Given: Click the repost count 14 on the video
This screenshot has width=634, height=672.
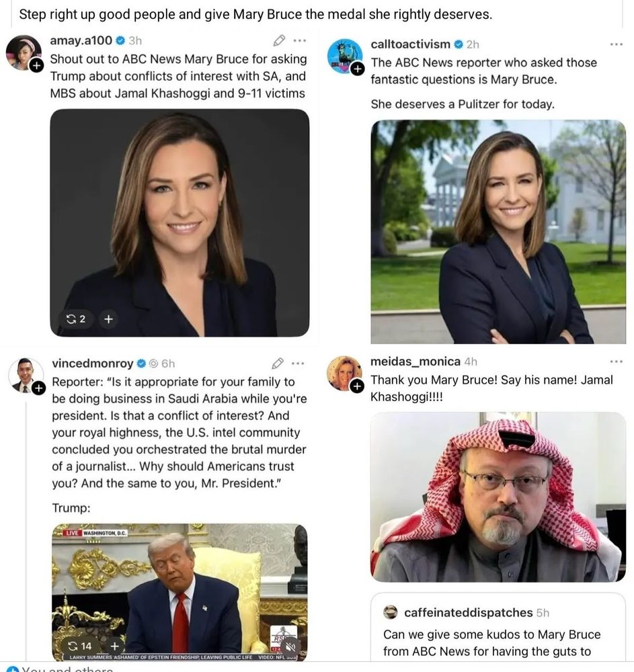Looking at the screenshot, I should pos(80,646).
